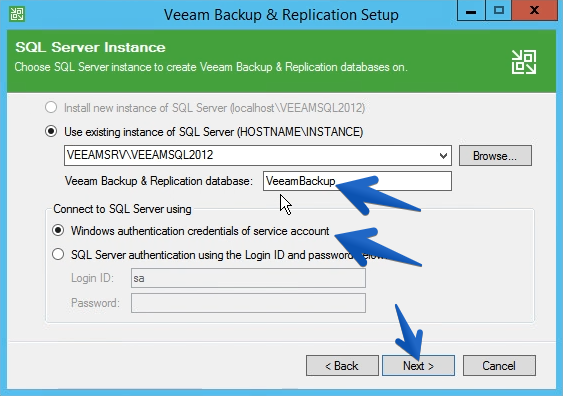Click the VEEAMSRV\VEEAMSQL2012 instance combo box
This screenshot has width=563, height=396.
258,155
